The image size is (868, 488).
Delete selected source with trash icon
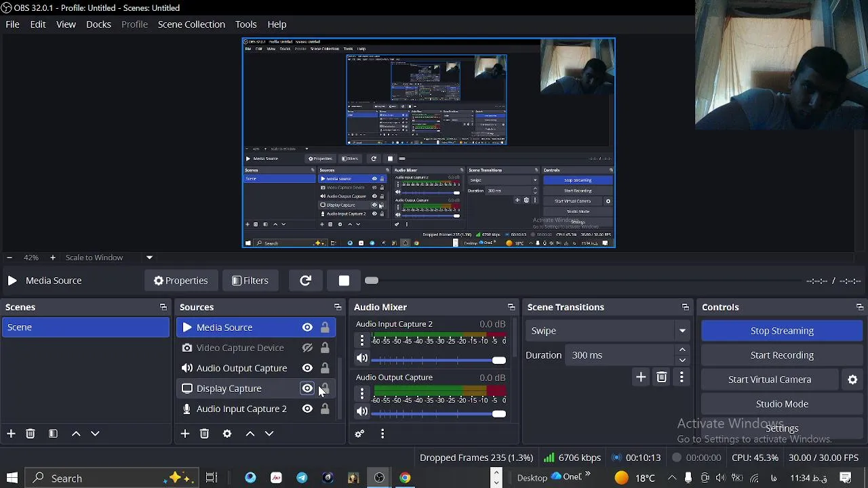point(204,434)
